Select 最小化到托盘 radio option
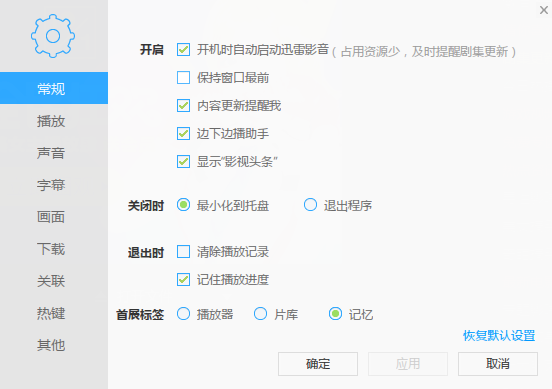 pyautogui.click(x=183, y=205)
